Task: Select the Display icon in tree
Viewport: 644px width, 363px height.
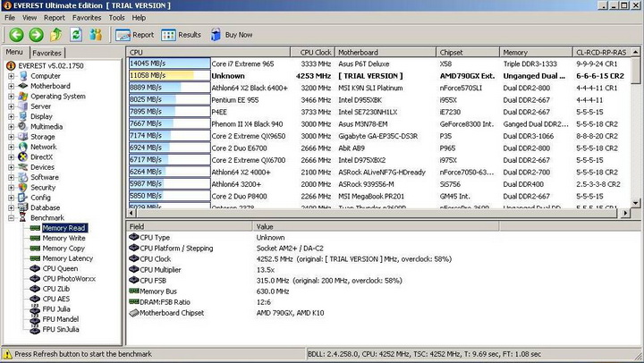Action: point(23,116)
